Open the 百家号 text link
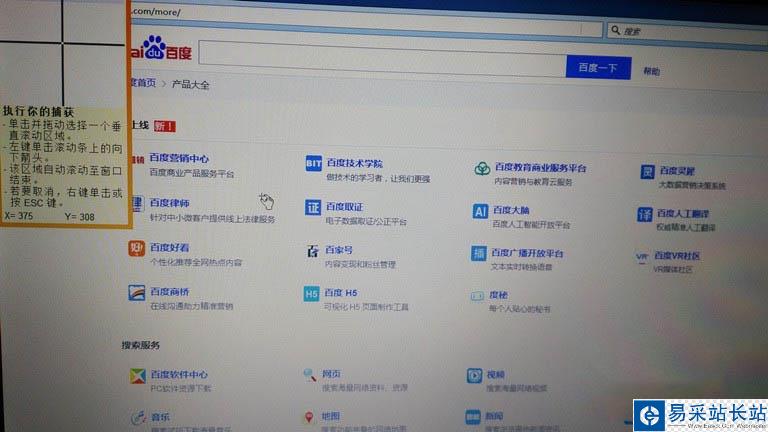Image resolution: width=768 pixels, height=432 pixels. 339,250
